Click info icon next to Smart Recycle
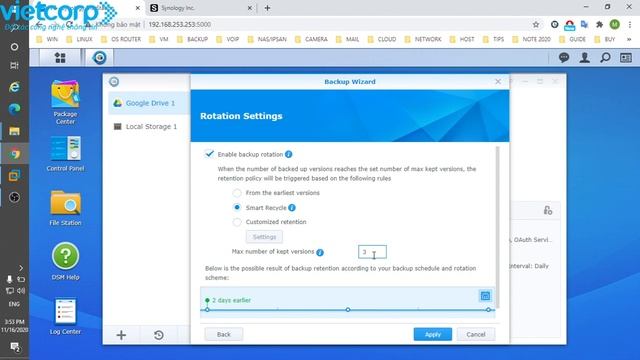Screen dimensions: 640x360 pyautogui.click(x=292, y=208)
